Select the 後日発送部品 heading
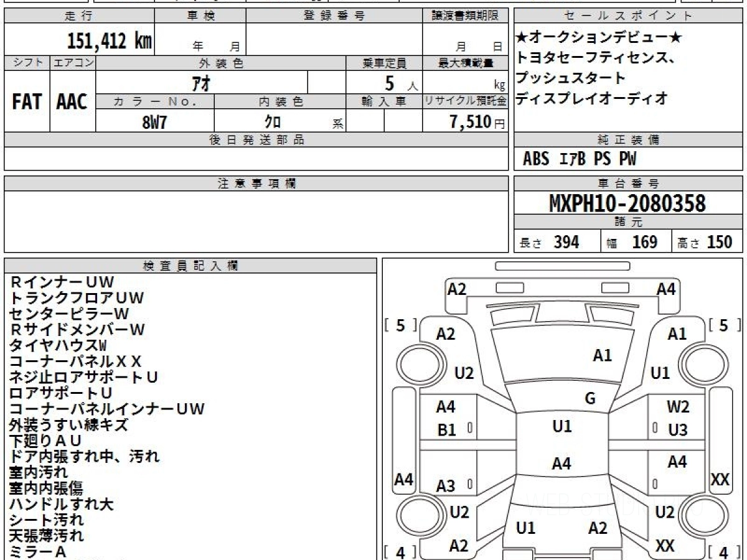This screenshot has width=747, height=560. [x=256, y=140]
